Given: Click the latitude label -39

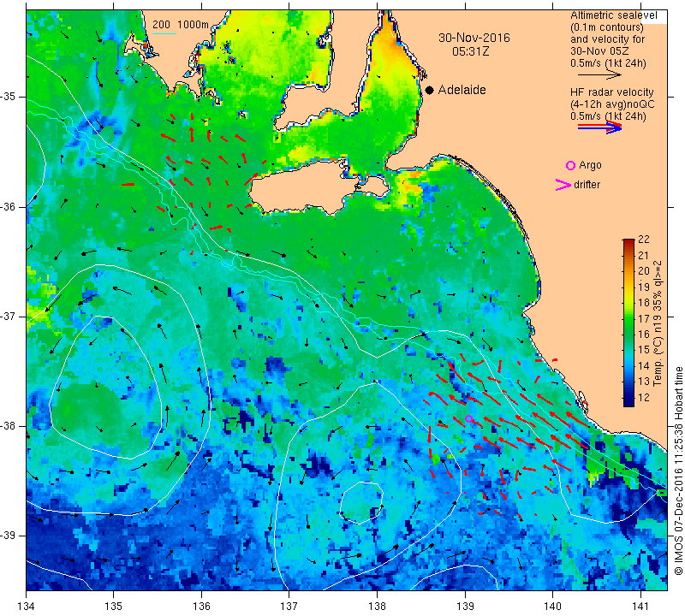Looking at the screenshot, I should (x=9, y=536).
